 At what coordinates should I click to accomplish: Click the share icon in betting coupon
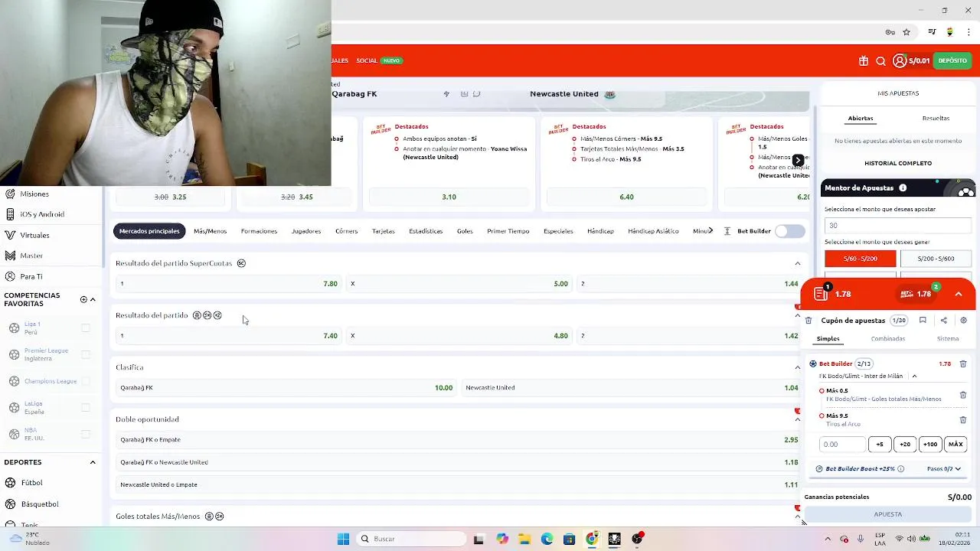(943, 321)
